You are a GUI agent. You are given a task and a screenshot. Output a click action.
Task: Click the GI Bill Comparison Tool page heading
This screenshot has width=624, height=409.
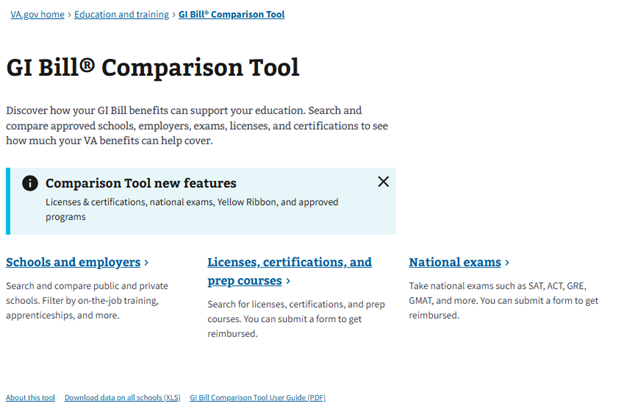click(153, 68)
